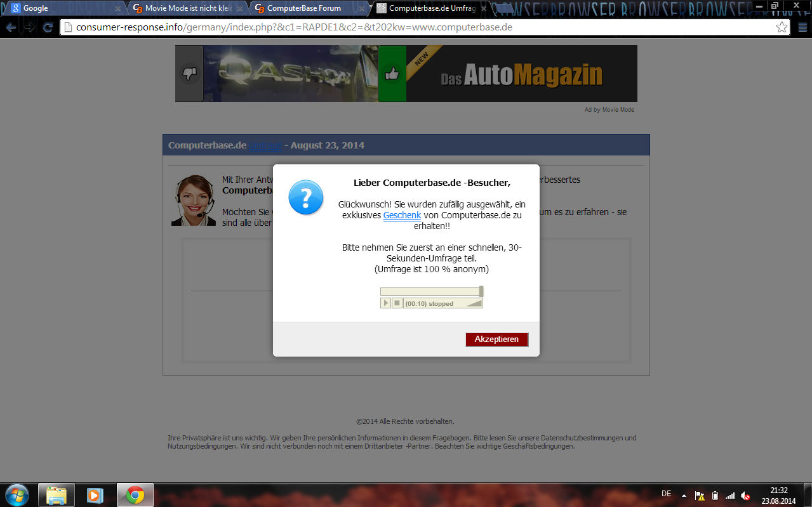The height and width of the screenshot is (507, 812).
Task: Open the Das AutoMagazin banner ad
Action: point(521,74)
